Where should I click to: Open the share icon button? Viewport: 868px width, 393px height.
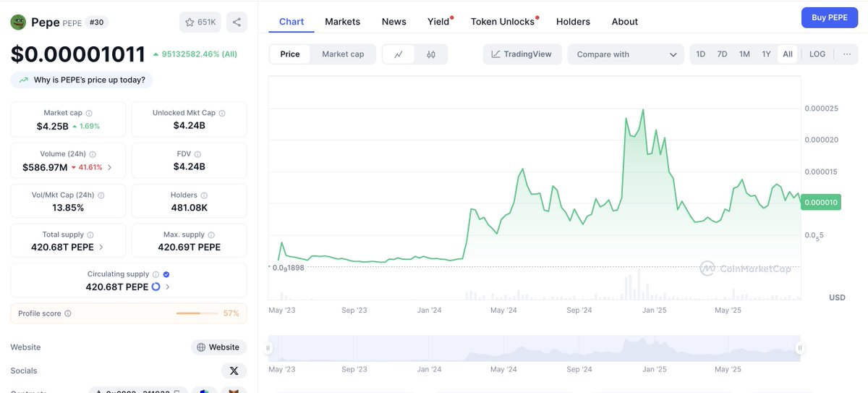click(237, 22)
